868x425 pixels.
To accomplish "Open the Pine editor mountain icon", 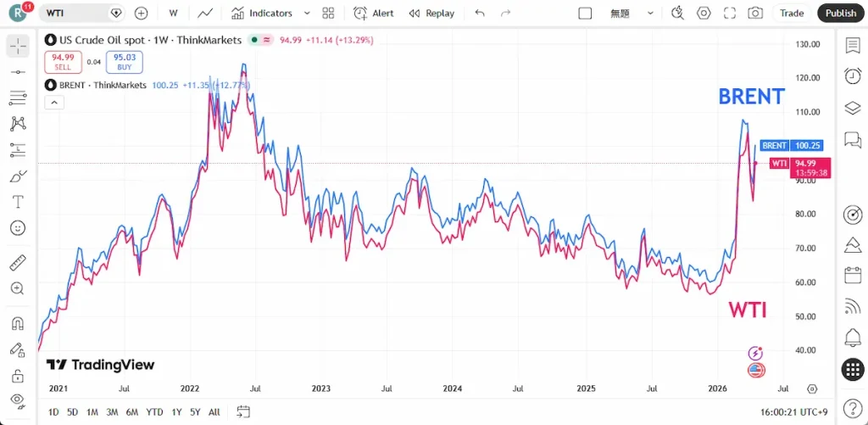I will (x=853, y=243).
